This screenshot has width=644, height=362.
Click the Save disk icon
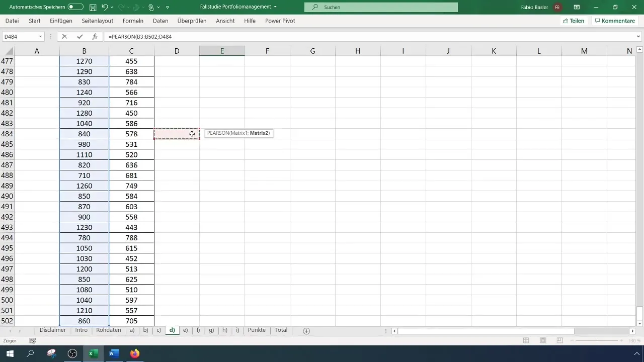point(93,7)
